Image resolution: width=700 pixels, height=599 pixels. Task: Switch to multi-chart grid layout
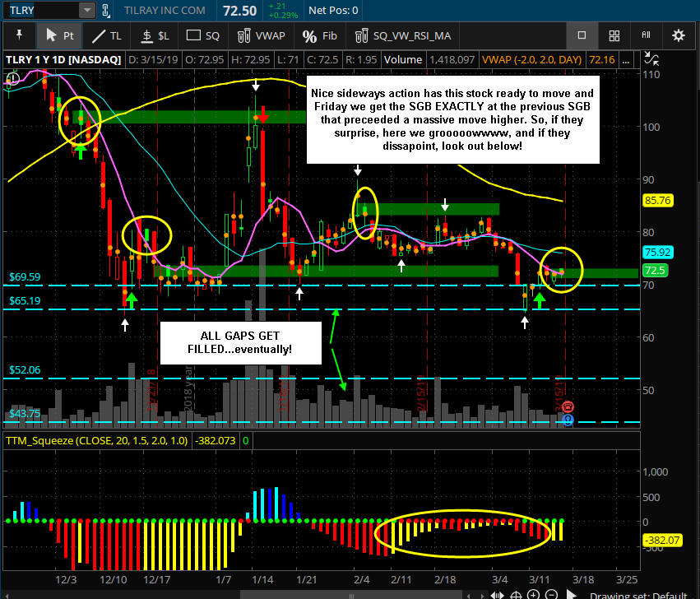point(614,35)
